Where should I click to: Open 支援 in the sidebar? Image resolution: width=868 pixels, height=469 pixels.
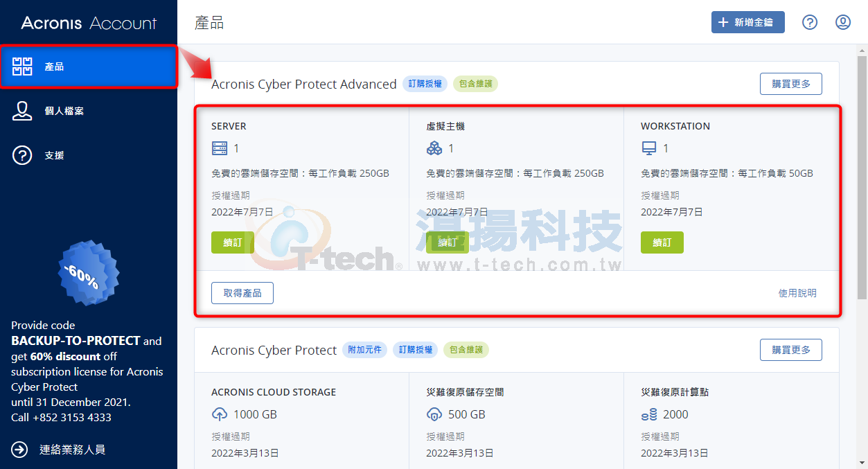pyautogui.click(x=89, y=155)
